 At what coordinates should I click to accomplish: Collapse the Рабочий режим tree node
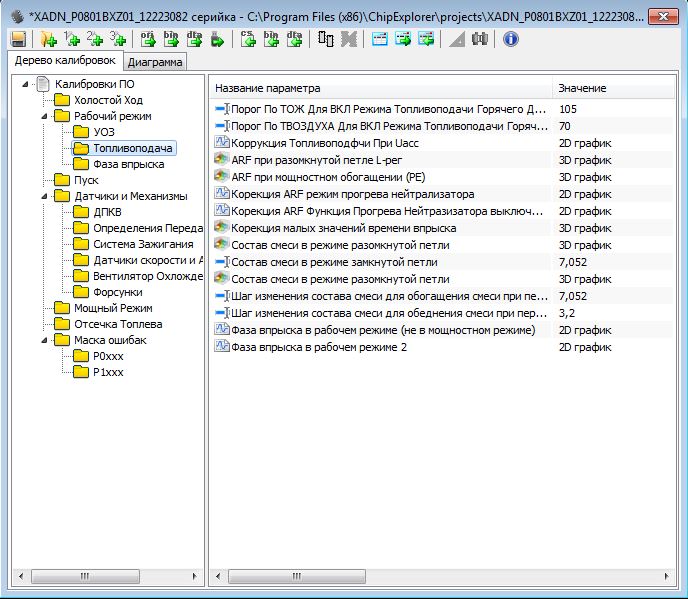click(x=44, y=116)
